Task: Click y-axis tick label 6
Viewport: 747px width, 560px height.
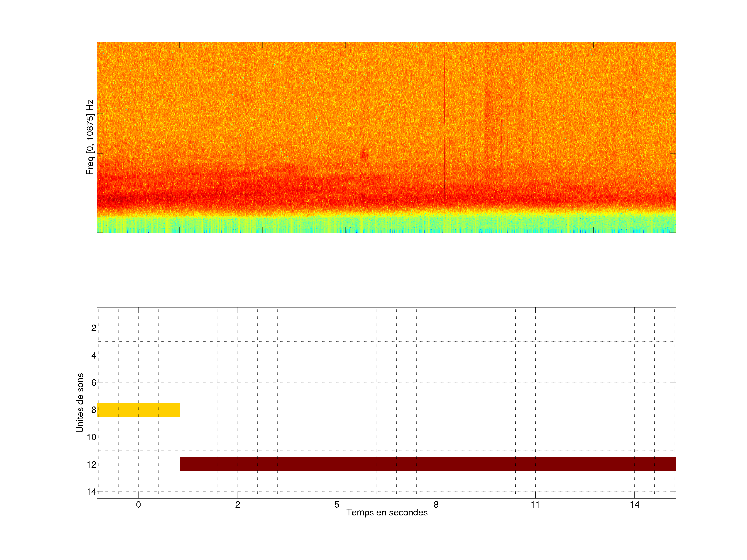Action: (x=94, y=382)
